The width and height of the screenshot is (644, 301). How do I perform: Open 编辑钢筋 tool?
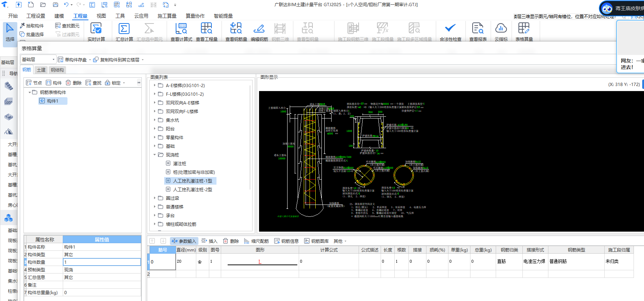[259, 32]
